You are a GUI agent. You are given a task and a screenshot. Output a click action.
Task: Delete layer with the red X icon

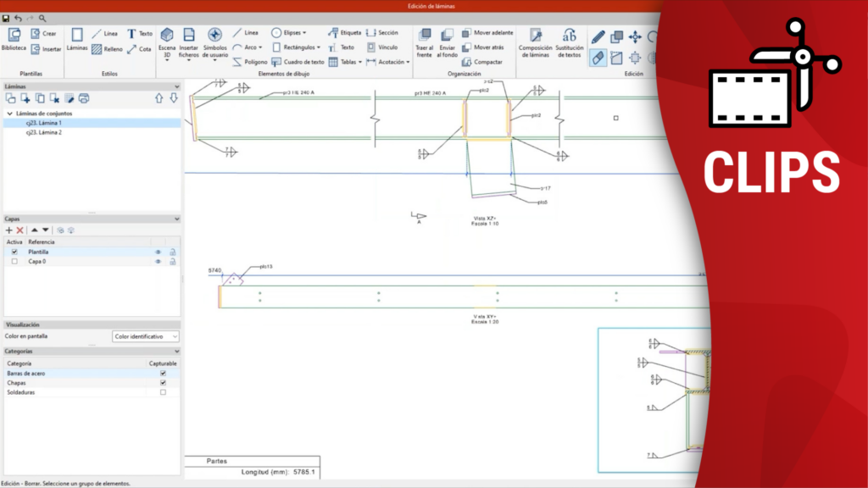point(19,230)
